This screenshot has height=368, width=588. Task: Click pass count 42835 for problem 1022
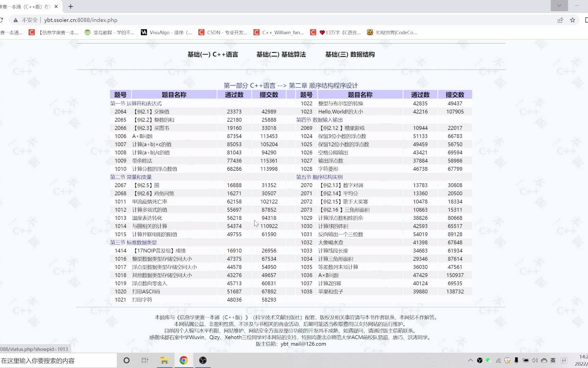coord(420,104)
